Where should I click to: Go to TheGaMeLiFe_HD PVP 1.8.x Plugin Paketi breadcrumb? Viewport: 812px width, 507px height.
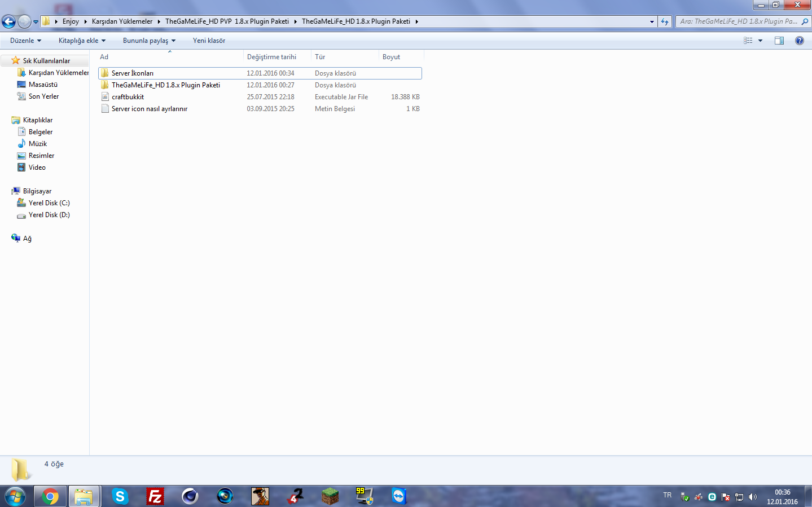pyautogui.click(x=227, y=21)
